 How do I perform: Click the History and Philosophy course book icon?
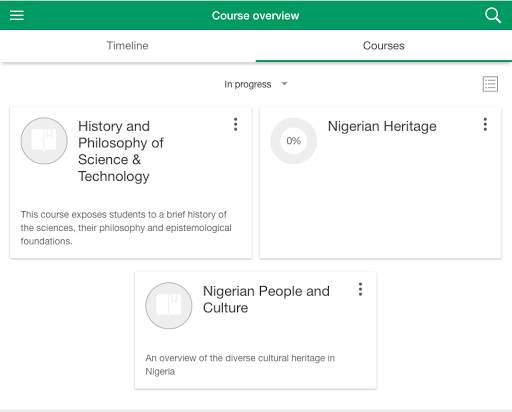[x=44, y=141]
